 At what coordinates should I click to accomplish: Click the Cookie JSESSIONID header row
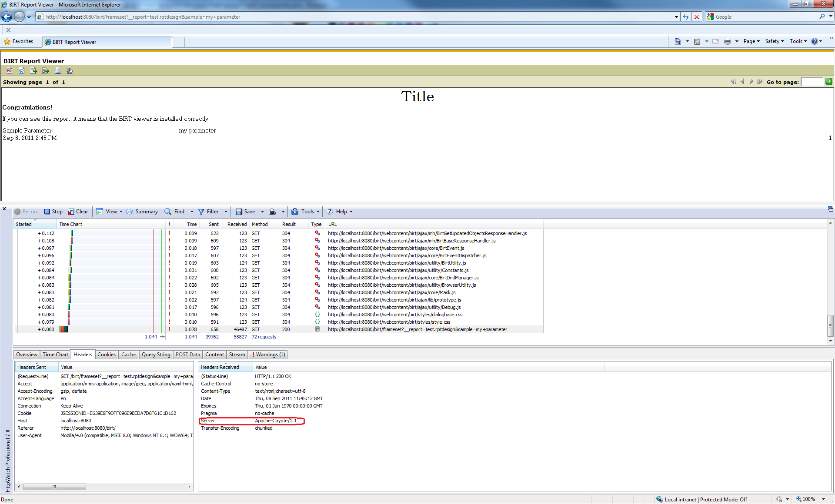pos(104,413)
